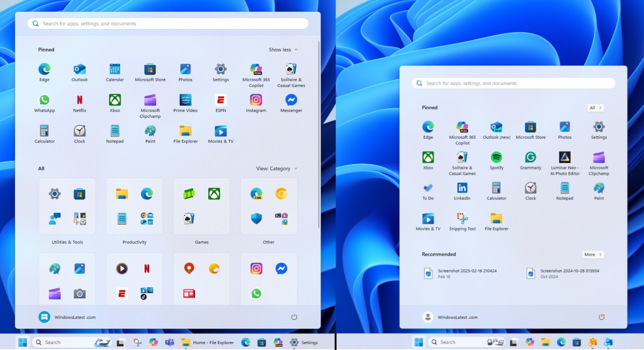Open Edge in the left pinned apps
The image size is (644, 350).
pyautogui.click(x=45, y=73)
